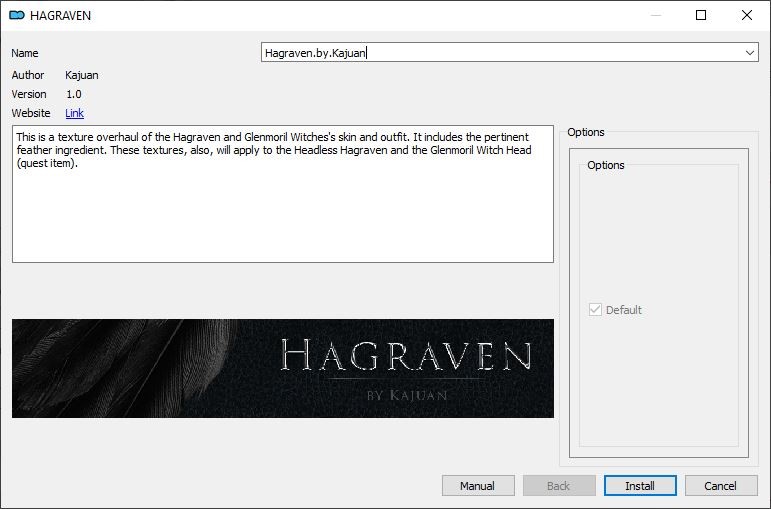Click the Back button
The height and width of the screenshot is (509, 771).
click(559, 486)
